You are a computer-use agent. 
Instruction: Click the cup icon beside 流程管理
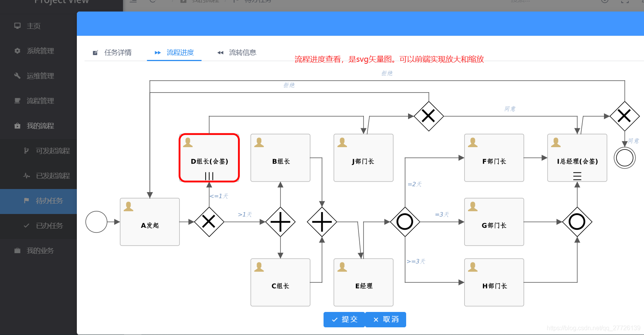(17, 101)
